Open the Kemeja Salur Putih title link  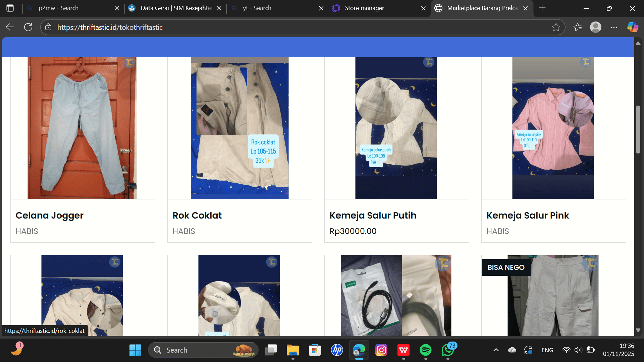pos(373,215)
